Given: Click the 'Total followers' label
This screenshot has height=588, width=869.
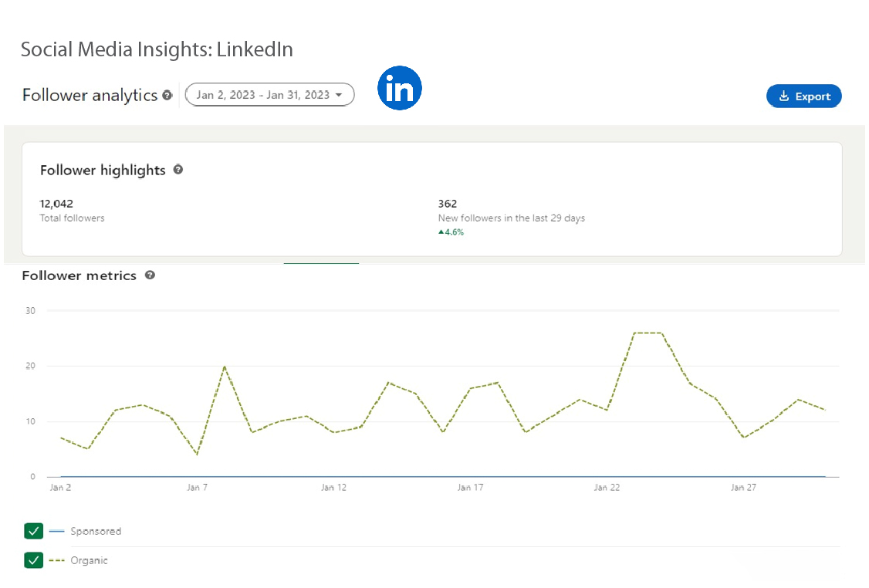Looking at the screenshot, I should click(72, 218).
